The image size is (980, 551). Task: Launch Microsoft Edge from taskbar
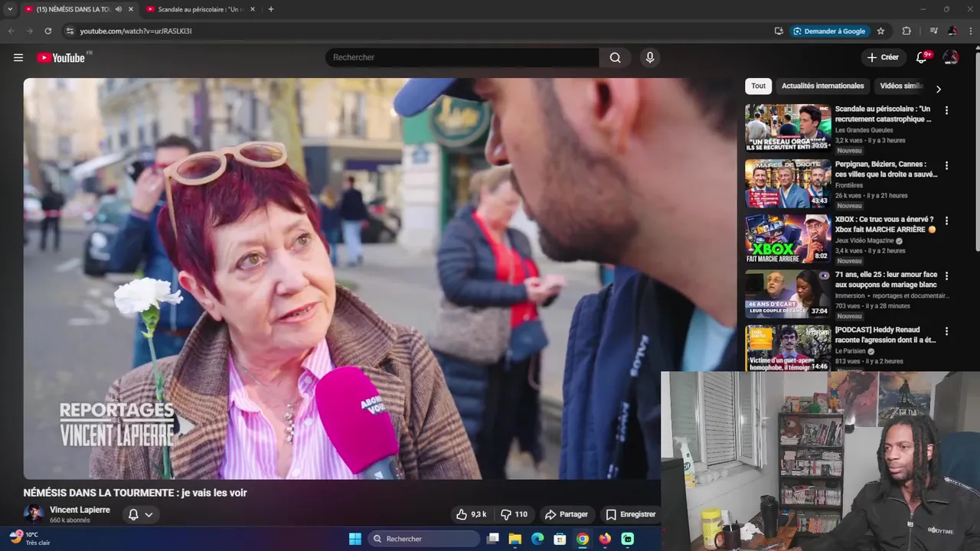(537, 539)
